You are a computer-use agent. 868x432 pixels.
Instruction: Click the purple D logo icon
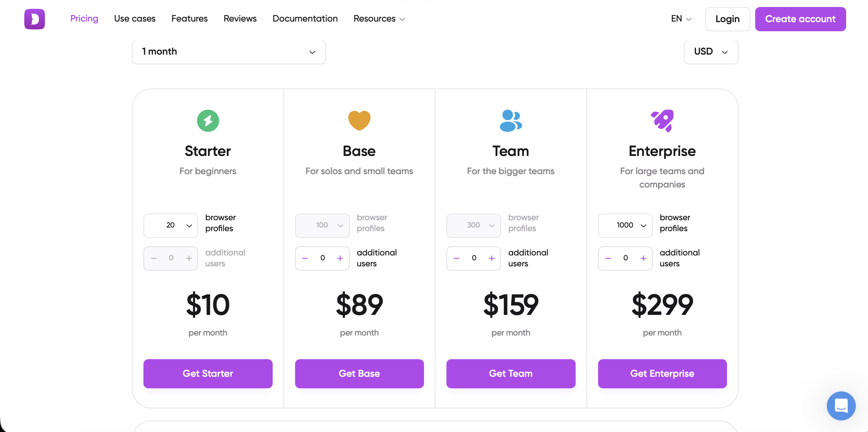(34, 19)
